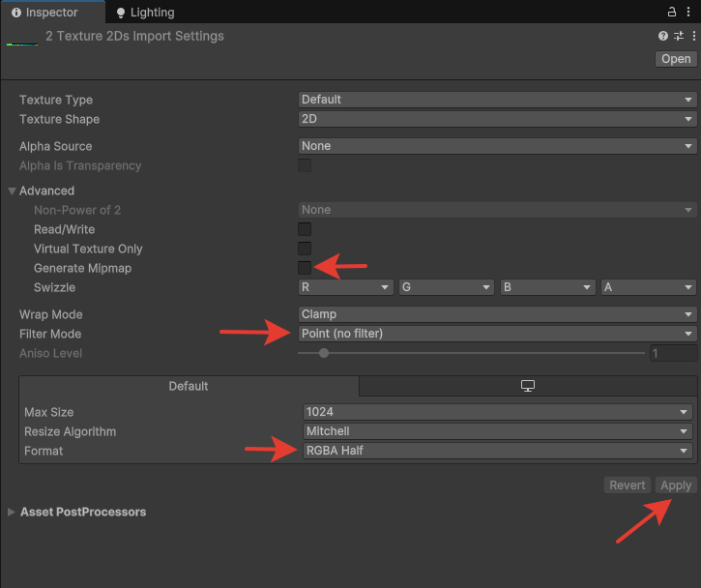Click the Lighting bulb icon
The height and width of the screenshot is (588, 701).
click(x=120, y=13)
